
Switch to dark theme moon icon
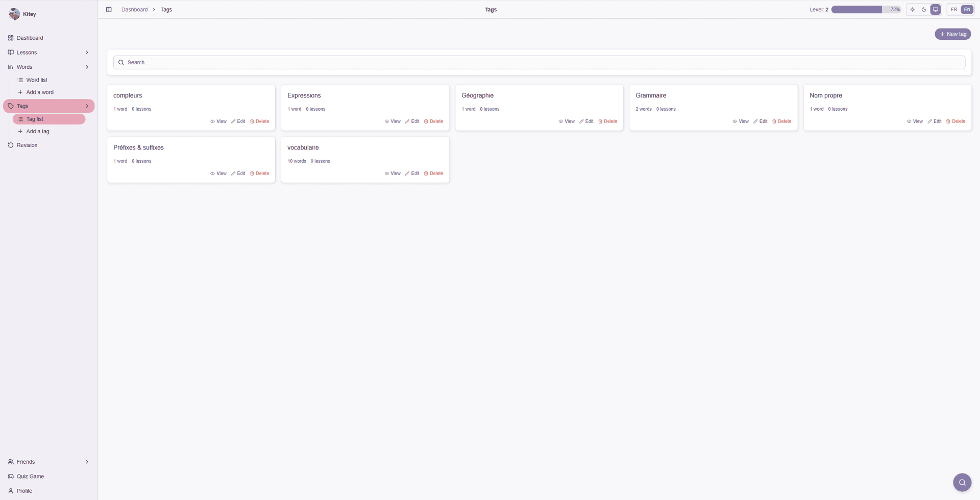point(924,10)
